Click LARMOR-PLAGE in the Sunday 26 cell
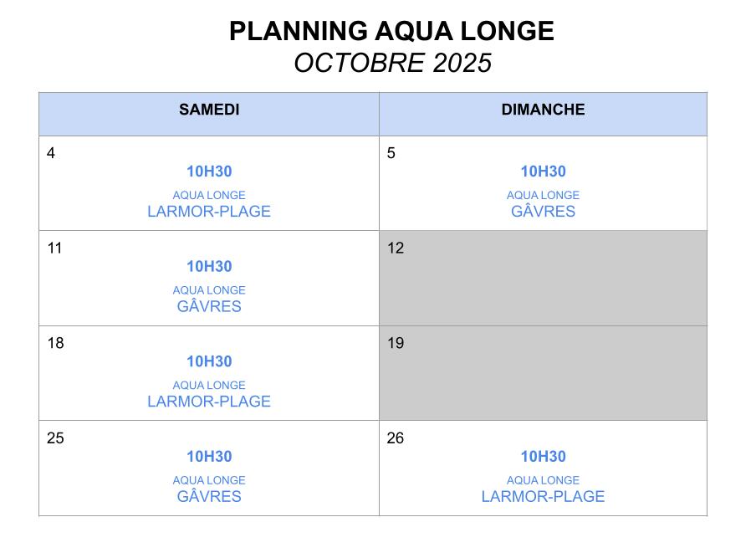The width and height of the screenshot is (756, 558). point(543,496)
